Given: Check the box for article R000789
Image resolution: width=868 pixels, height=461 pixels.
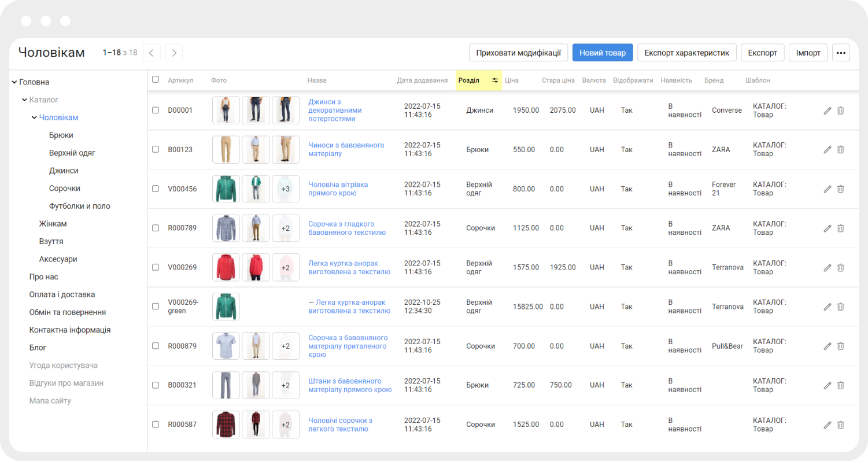Looking at the screenshot, I should (x=156, y=228).
